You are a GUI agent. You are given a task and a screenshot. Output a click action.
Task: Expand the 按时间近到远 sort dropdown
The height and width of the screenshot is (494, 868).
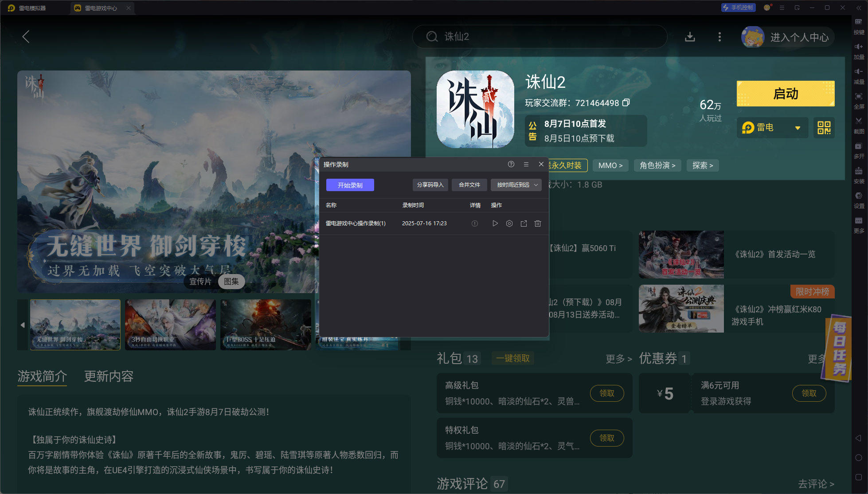tap(516, 185)
